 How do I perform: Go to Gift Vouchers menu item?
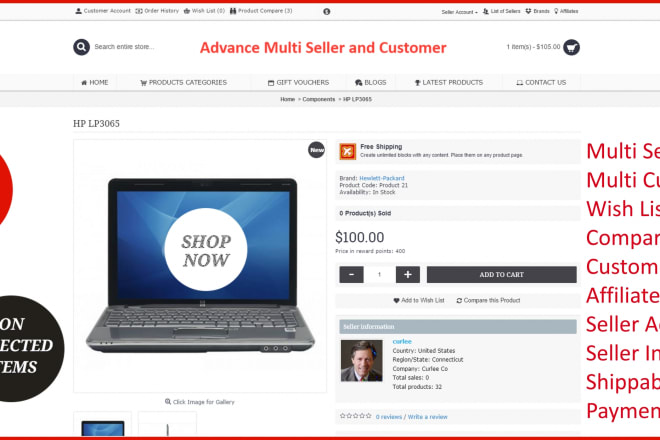point(298,83)
